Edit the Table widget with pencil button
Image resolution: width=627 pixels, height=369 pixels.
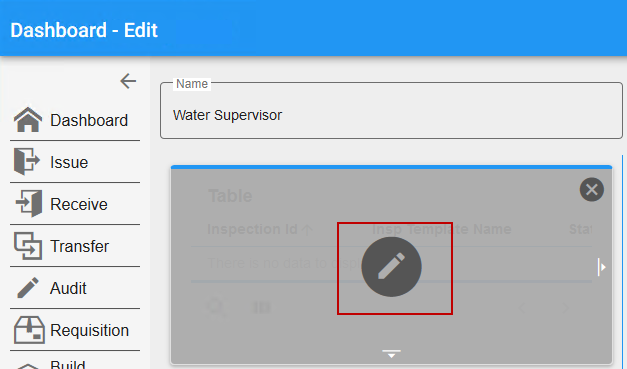click(x=391, y=267)
